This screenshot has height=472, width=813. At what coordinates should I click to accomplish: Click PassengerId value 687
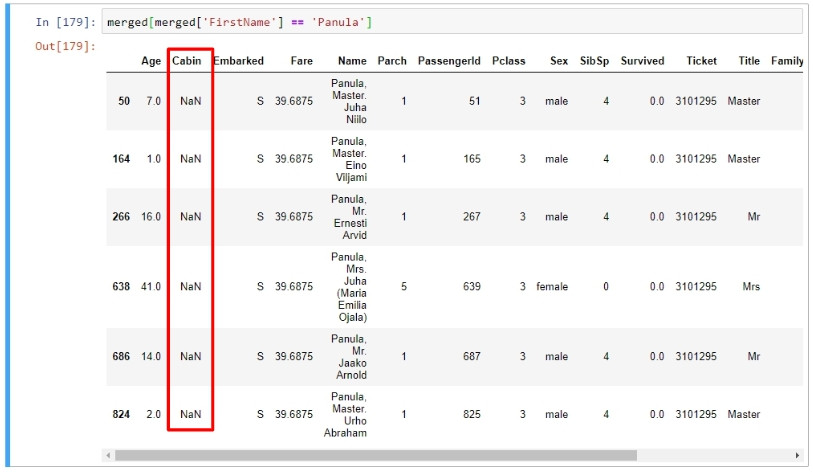point(472,356)
